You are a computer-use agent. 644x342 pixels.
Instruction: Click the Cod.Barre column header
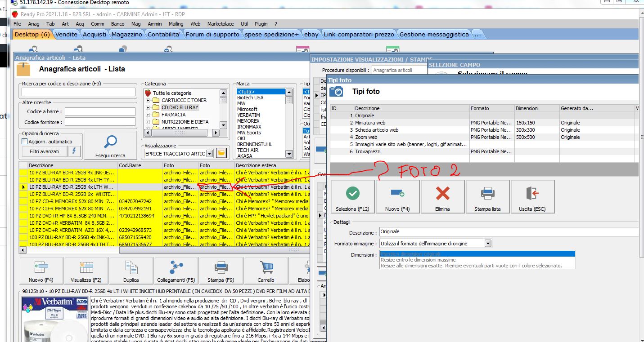click(x=140, y=165)
